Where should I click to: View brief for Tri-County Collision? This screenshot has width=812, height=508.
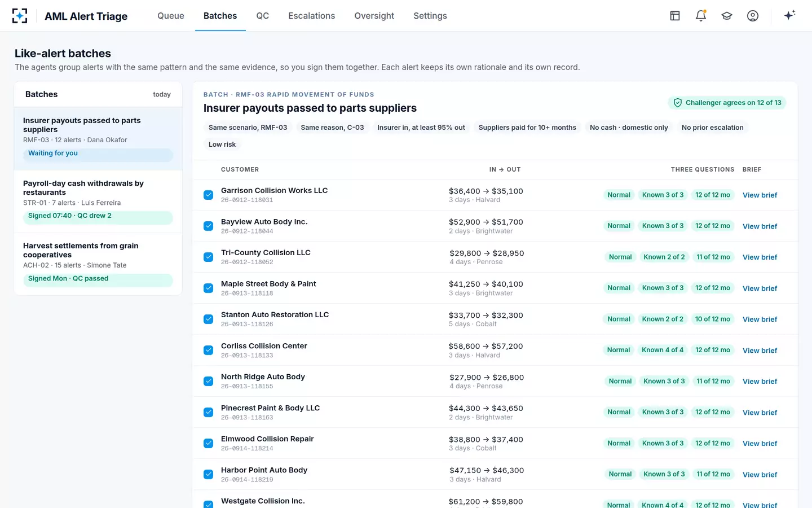point(760,257)
